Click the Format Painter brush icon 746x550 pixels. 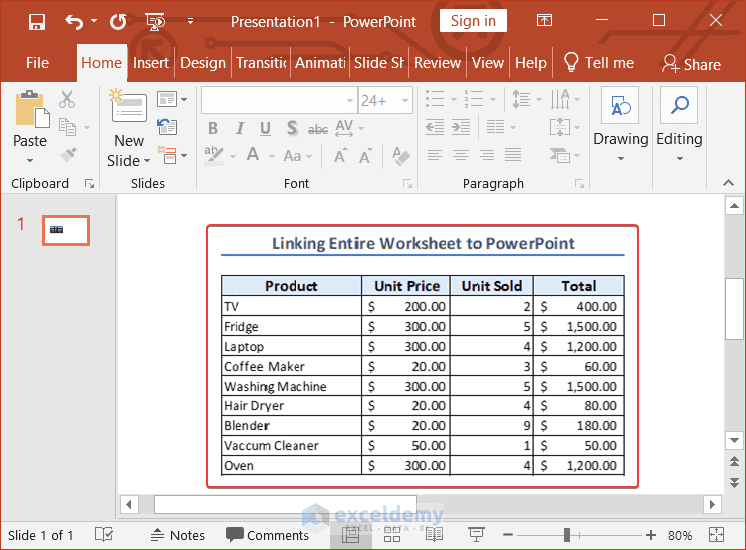coord(69,154)
